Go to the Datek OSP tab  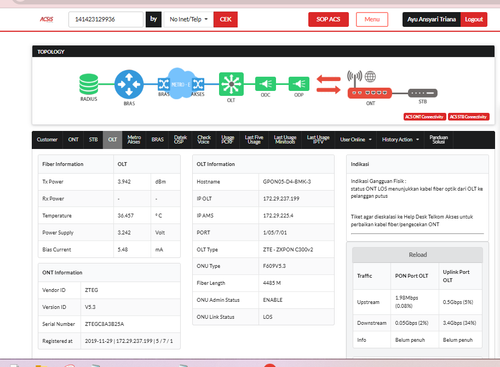pos(180,140)
